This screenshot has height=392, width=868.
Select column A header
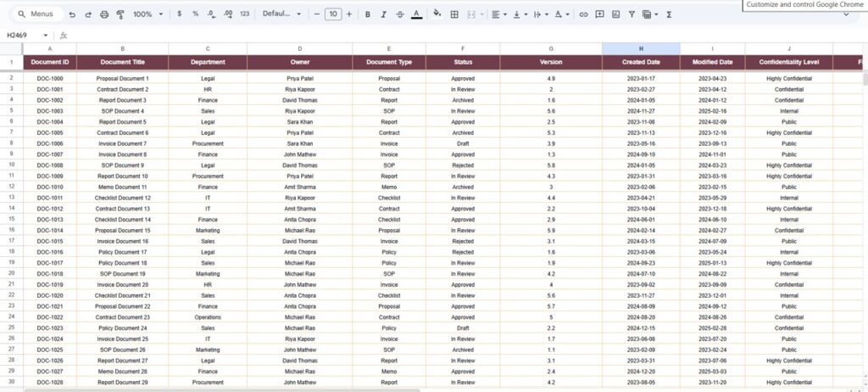(50, 49)
